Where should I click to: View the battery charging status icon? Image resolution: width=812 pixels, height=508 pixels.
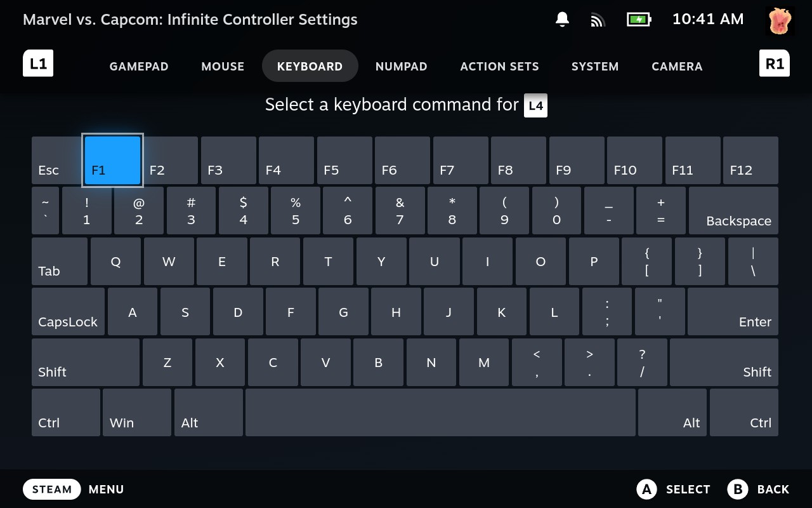click(x=639, y=20)
